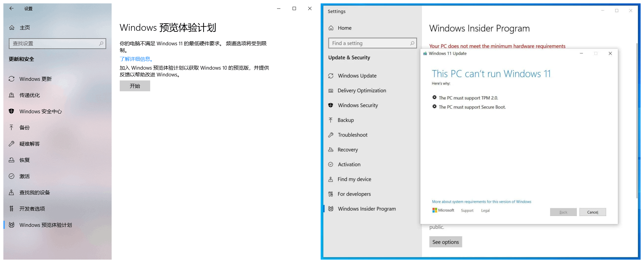Click the 了解详细信息 link
Viewport: 644px width, 263px height.
[x=136, y=59]
